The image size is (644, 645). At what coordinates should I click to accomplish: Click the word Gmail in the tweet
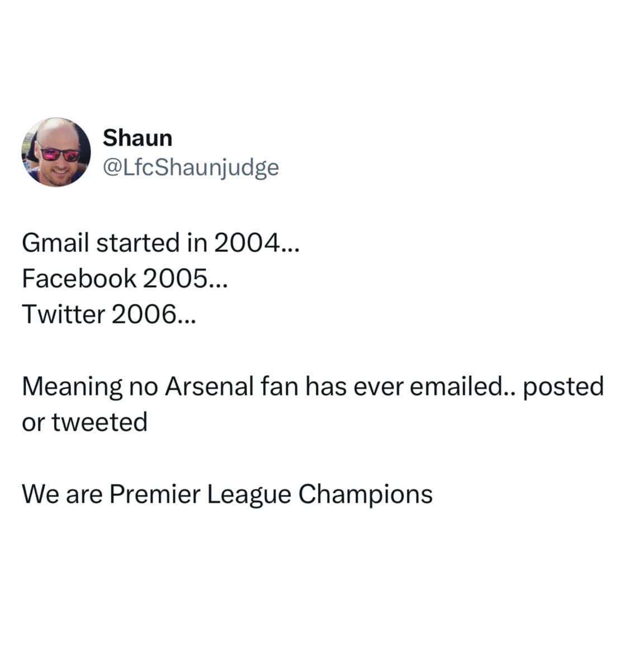(55, 243)
